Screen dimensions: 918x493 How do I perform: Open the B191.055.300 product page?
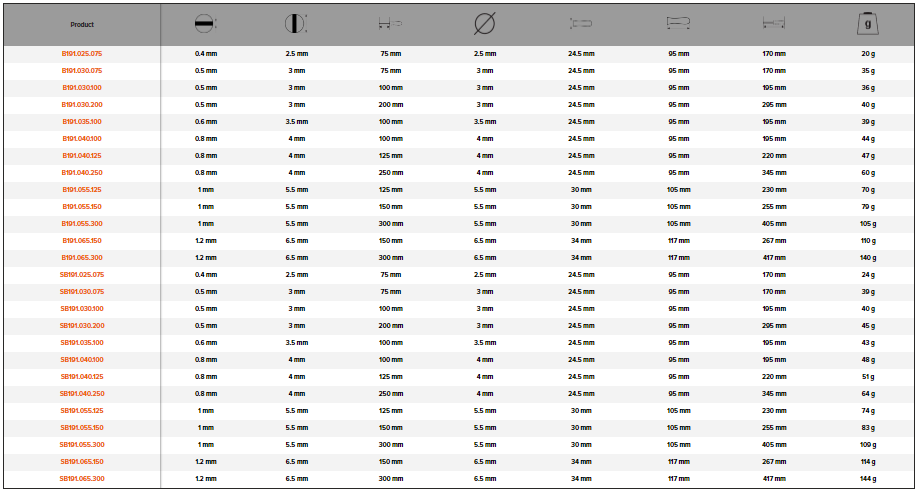[x=82, y=224]
